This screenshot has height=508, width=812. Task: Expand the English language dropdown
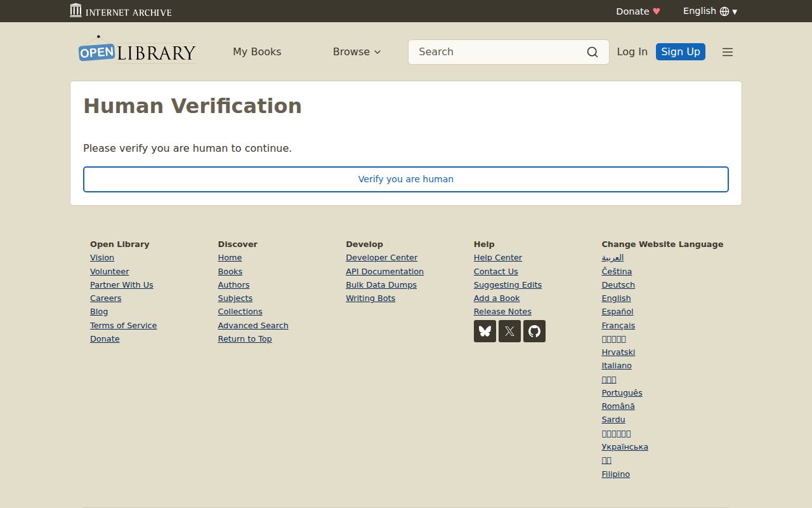pos(710,11)
